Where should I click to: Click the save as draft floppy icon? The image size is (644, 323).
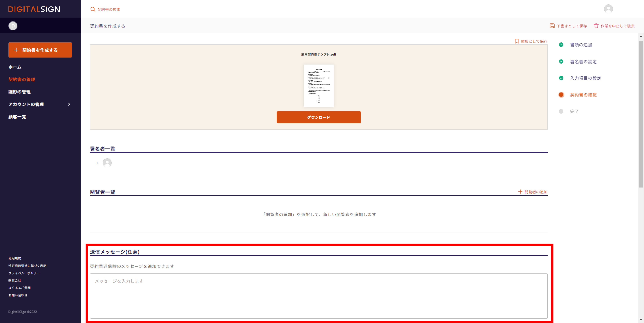[x=552, y=26]
